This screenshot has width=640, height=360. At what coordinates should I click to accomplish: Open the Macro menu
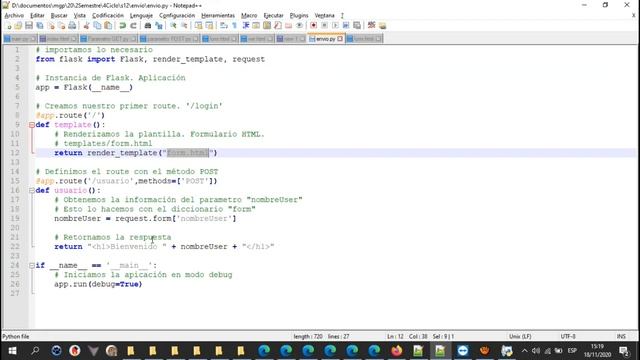point(249,16)
